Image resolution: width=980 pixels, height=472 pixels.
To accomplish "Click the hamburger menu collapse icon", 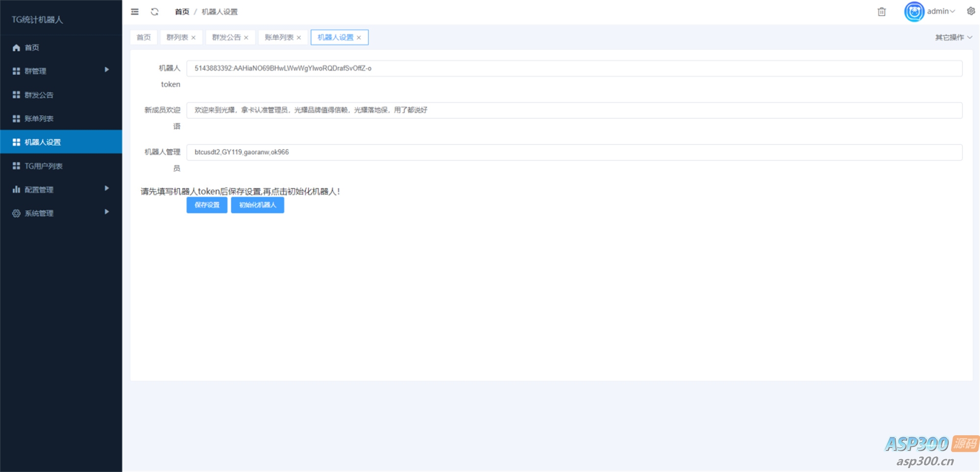I will click(x=135, y=12).
